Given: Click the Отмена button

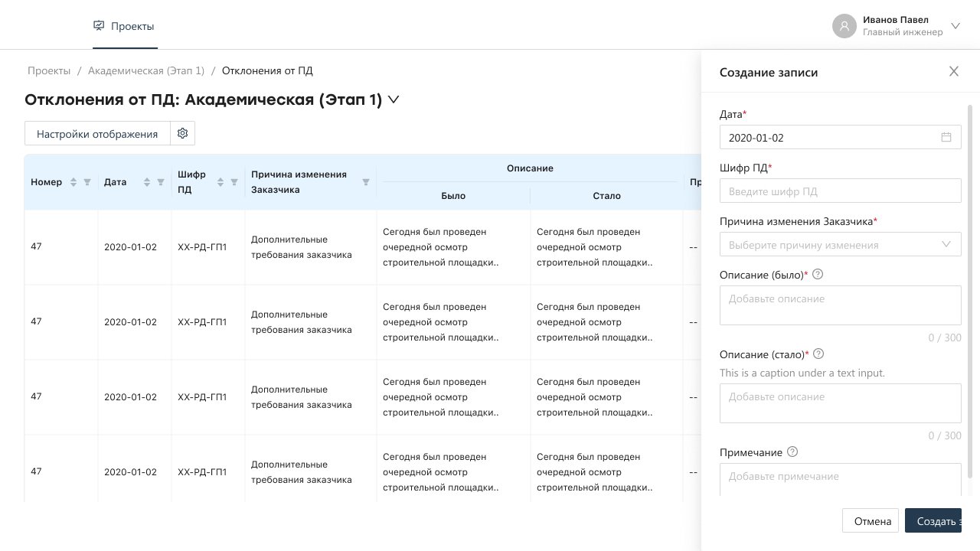Looking at the screenshot, I should pos(870,520).
